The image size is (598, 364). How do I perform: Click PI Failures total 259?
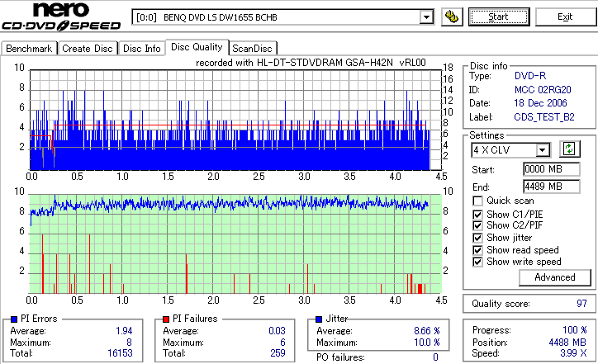278,353
